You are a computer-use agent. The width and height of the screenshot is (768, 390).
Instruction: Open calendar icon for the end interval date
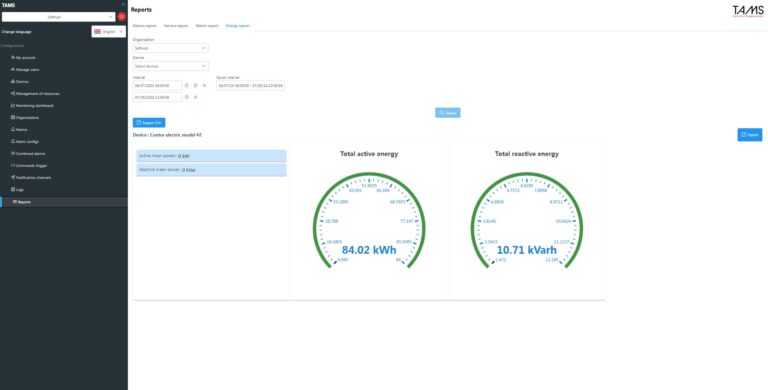pyautogui.click(x=187, y=97)
